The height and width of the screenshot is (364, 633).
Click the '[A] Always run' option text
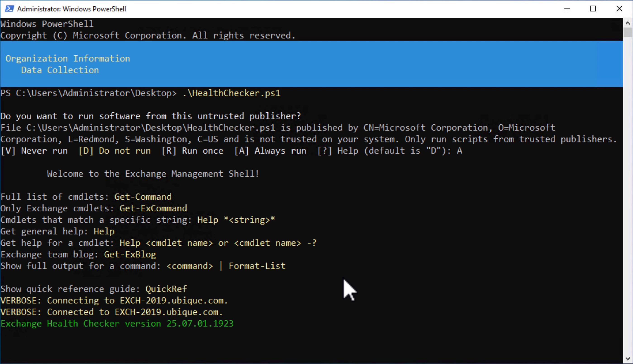(270, 151)
